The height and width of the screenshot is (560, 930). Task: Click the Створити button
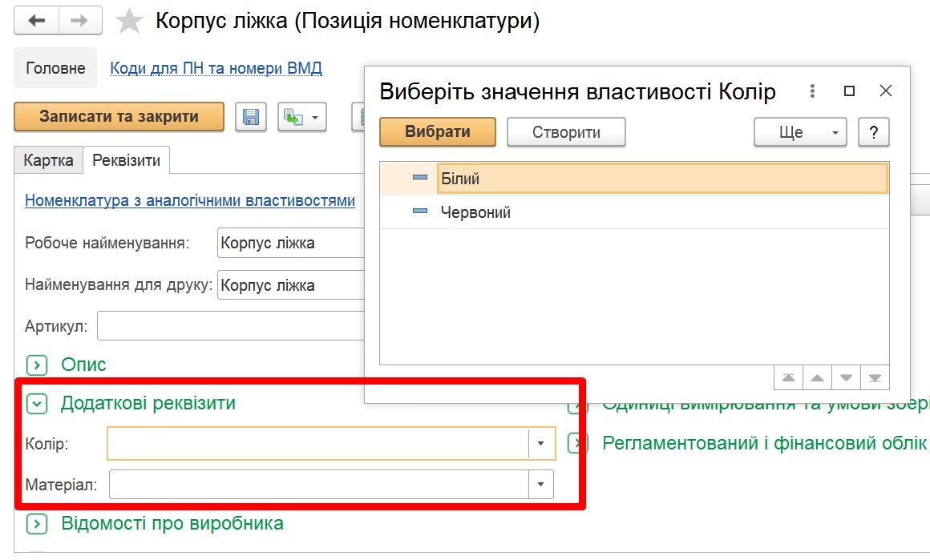566,132
